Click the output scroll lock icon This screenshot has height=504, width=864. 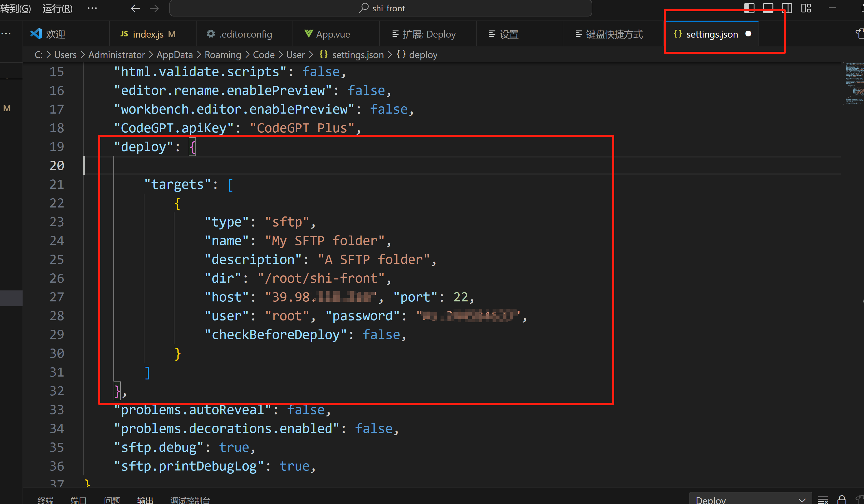842,500
